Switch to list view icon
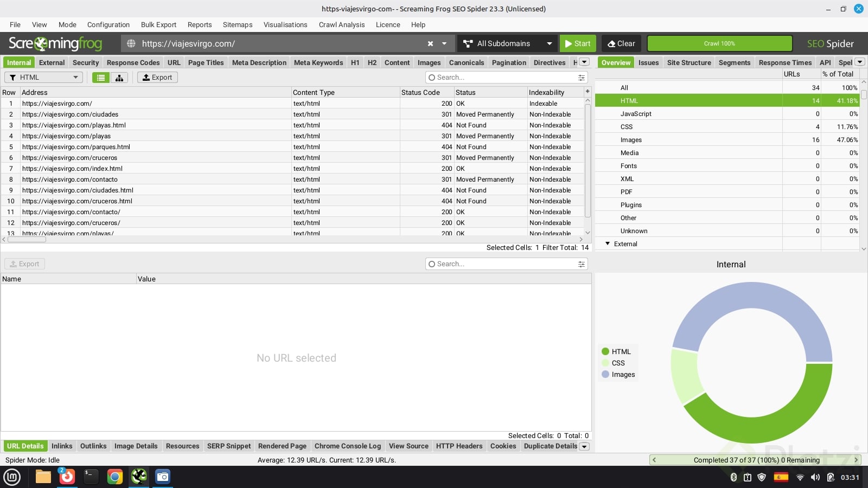868x488 pixels. point(101,78)
